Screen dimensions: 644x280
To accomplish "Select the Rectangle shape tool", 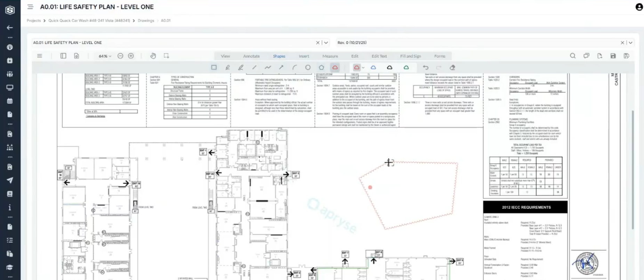I will click(x=214, y=68).
